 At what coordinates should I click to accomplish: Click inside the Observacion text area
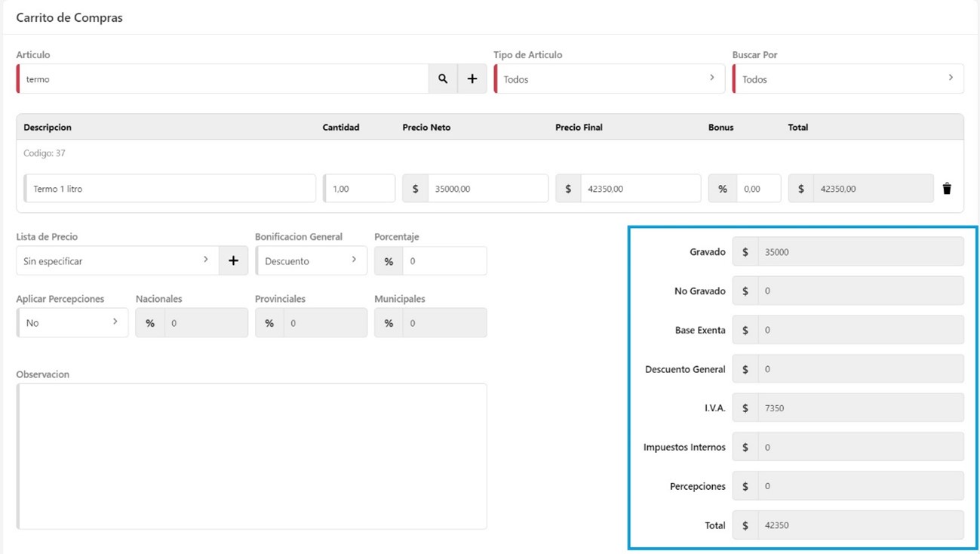coord(252,456)
